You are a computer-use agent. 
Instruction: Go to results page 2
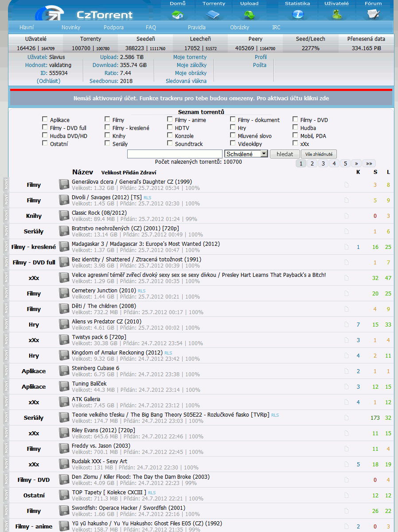pyautogui.click(x=312, y=164)
